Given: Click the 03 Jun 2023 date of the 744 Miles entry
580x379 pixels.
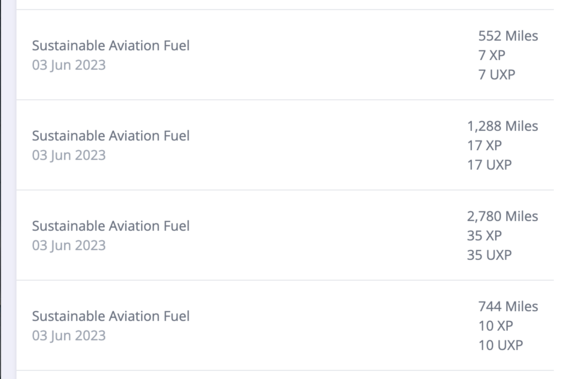Looking at the screenshot, I should [69, 336].
